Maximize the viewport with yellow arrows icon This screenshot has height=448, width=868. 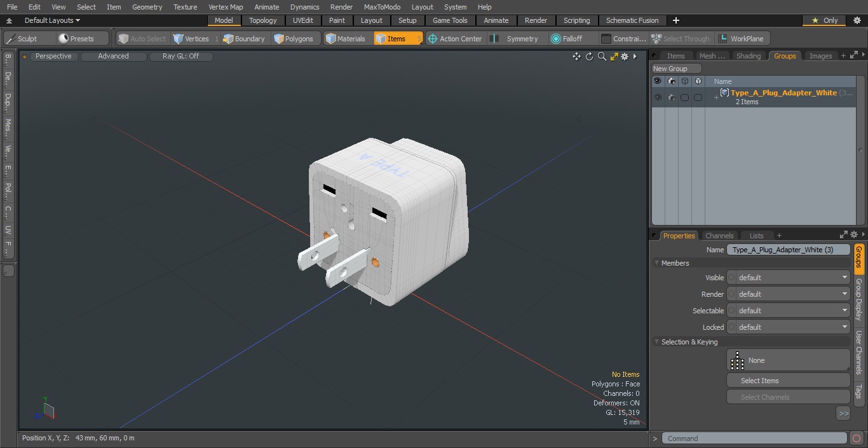click(x=614, y=57)
